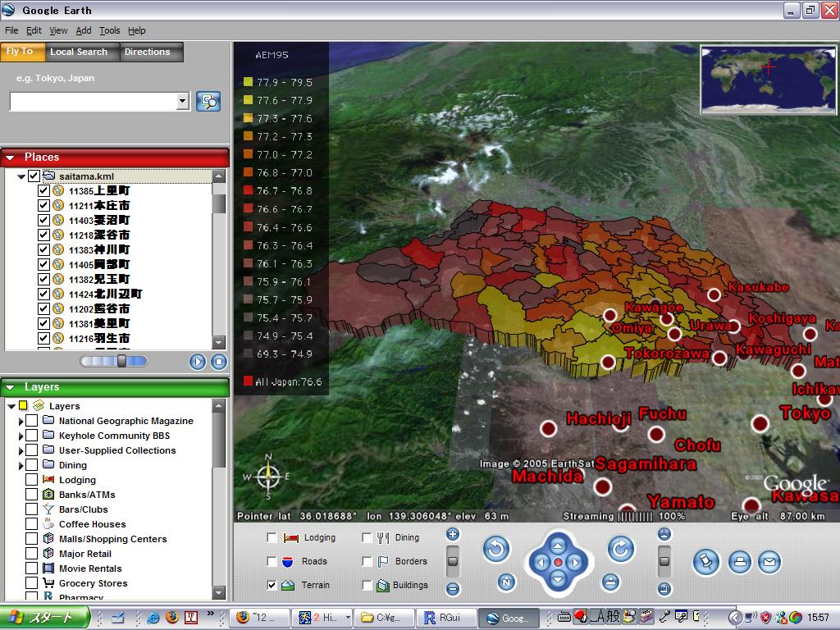Click the Tokyo placemark dot

(x=760, y=424)
